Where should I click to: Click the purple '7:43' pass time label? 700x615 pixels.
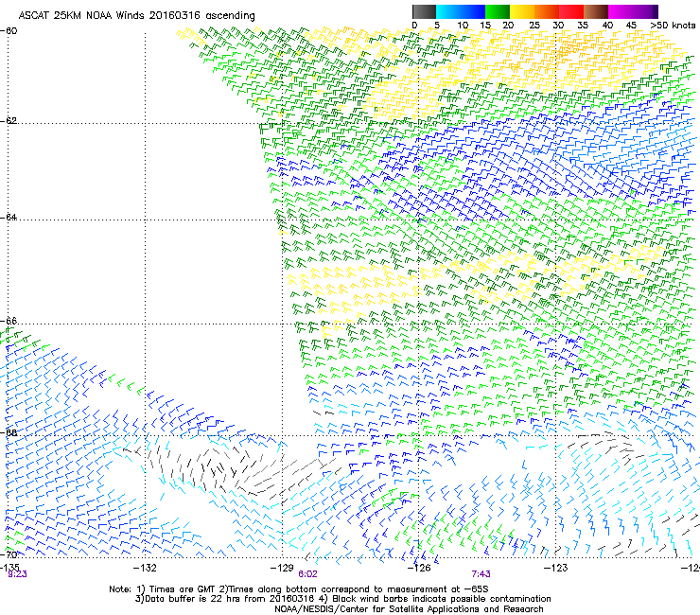[481, 574]
